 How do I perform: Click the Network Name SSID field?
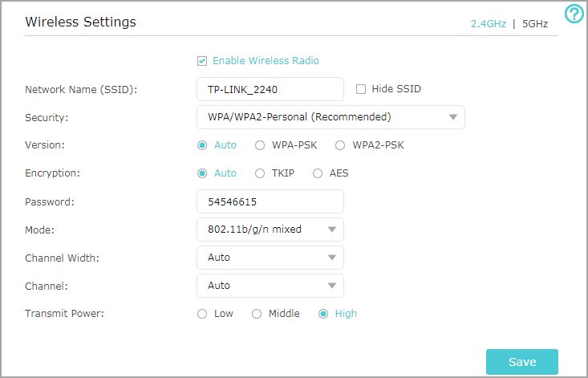(270, 89)
